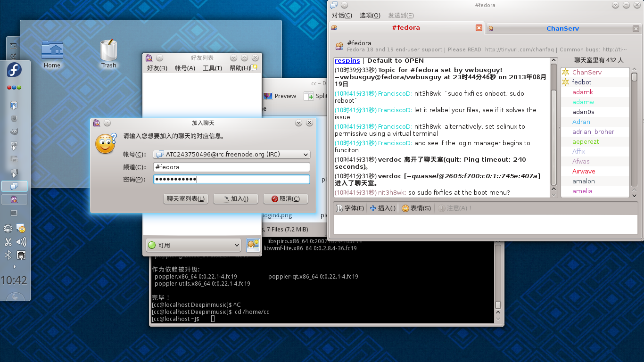Open the 好友(B) menu in buddy list
This screenshot has height=362, width=644.
pos(157,68)
